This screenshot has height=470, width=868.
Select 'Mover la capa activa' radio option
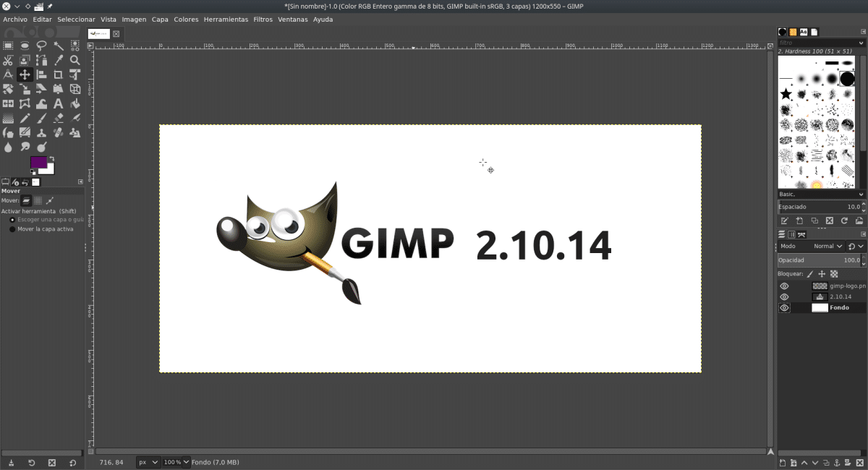click(x=12, y=229)
